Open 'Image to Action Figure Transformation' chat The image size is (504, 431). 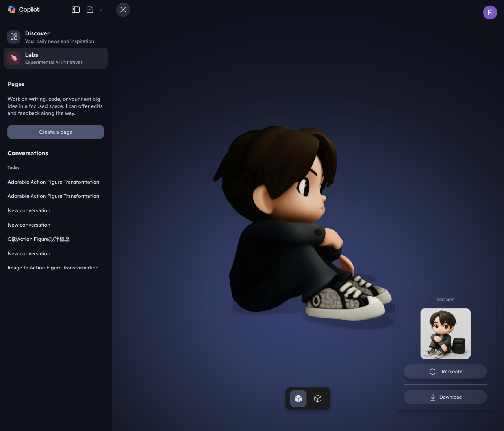pyautogui.click(x=53, y=268)
